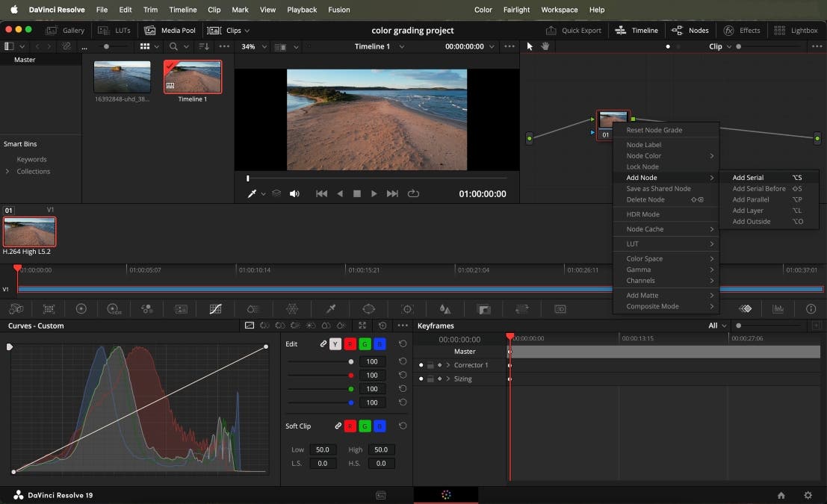Open the Lightbox view

[x=796, y=30]
